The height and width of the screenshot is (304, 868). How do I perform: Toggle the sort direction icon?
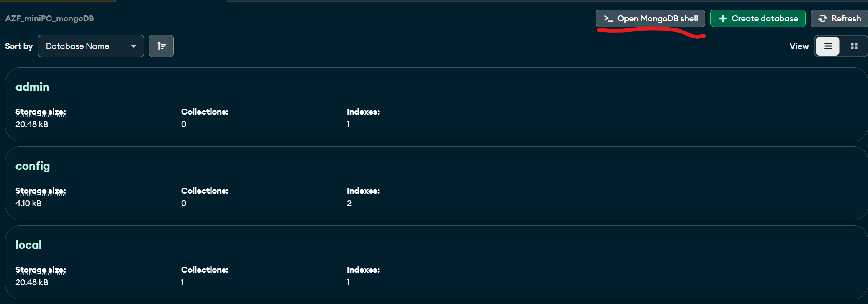point(161,46)
